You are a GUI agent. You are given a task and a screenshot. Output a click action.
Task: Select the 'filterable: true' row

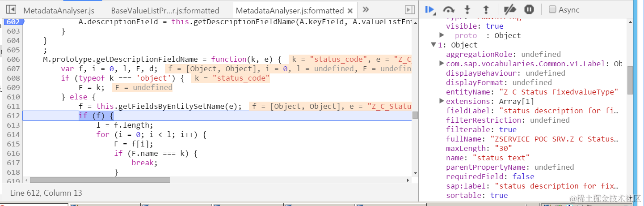[481, 129]
